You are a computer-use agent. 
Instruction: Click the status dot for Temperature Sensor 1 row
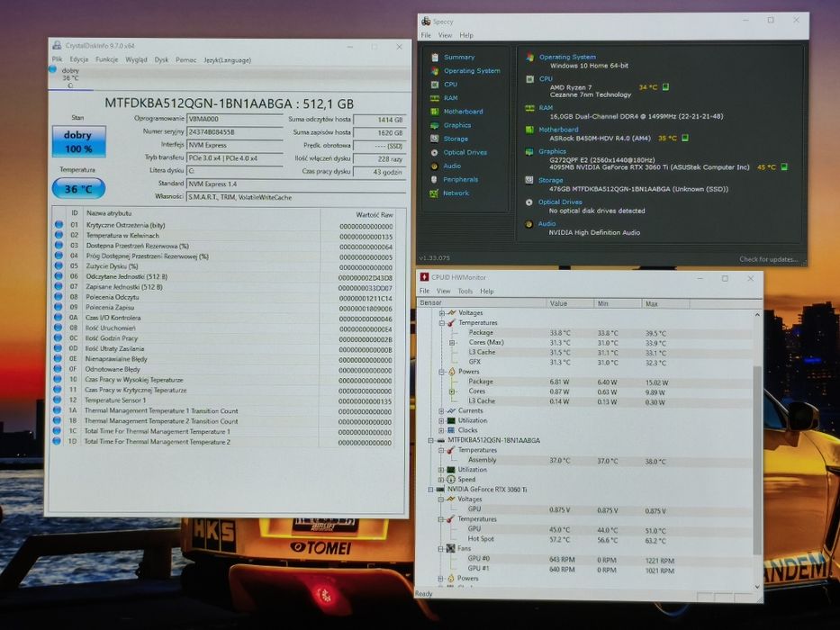coord(58,400)
